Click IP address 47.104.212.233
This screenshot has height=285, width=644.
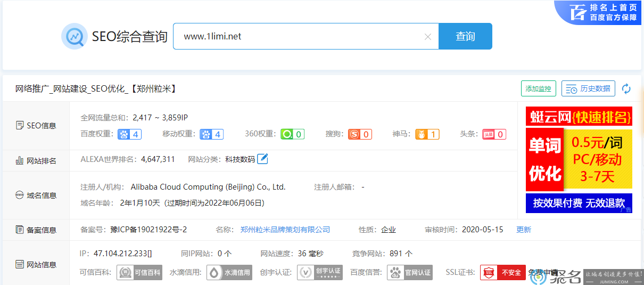(x=123, y=254)
